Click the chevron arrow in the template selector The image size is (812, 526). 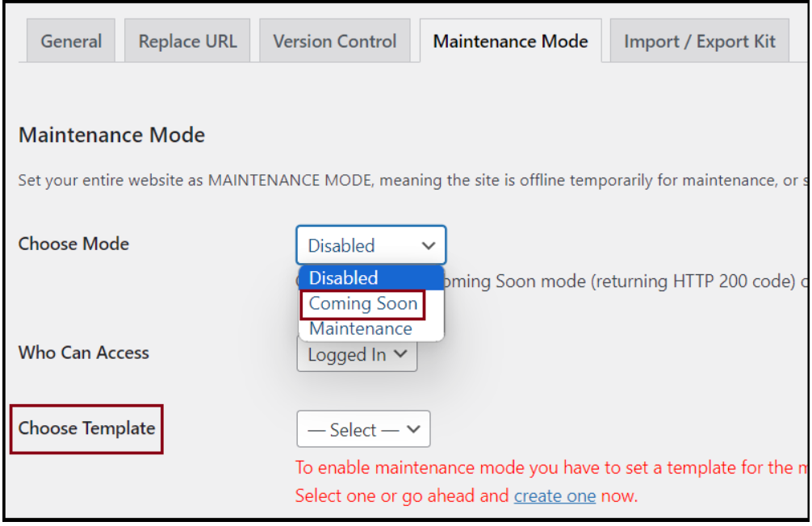pyautogui.click(x=413, y=430)
